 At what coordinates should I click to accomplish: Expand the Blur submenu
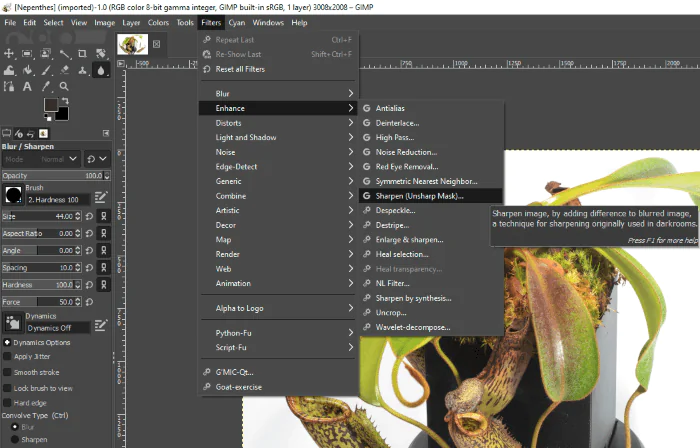(x=277, y=94)
